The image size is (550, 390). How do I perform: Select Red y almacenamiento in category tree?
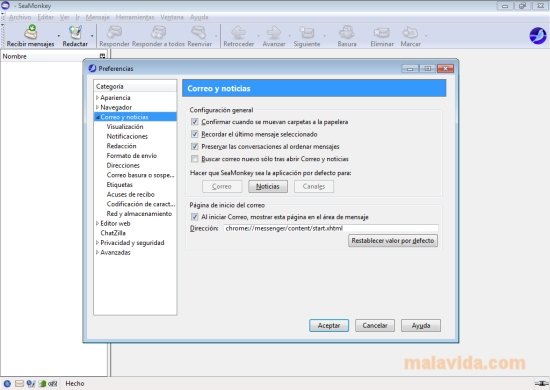coord(139,213)
